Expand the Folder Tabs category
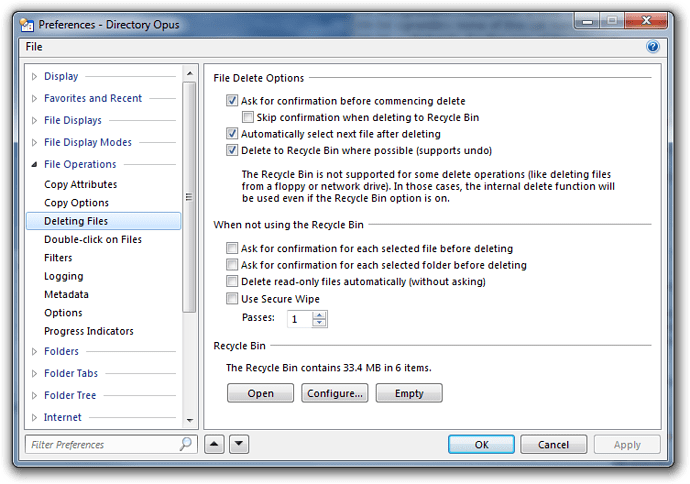This screenshot has height=484, width=690. click(x=34, y=374)
